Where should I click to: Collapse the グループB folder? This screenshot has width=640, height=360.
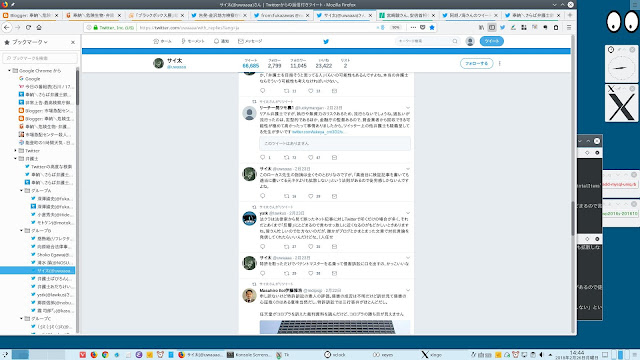coord(22,231)
